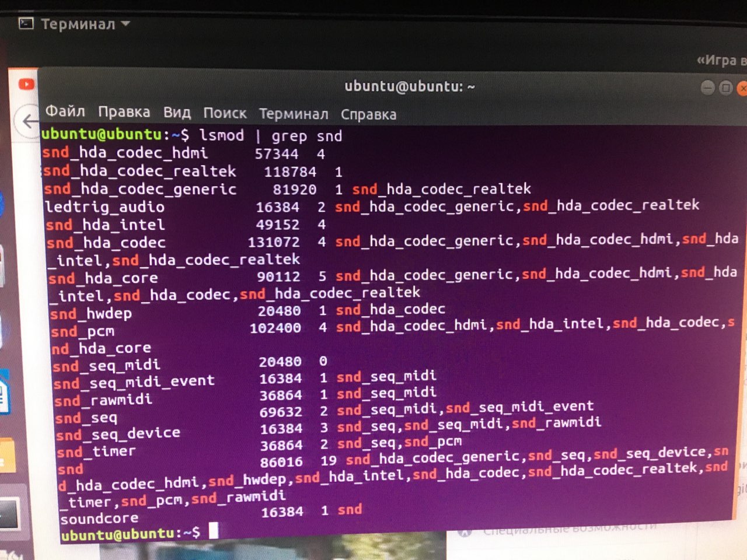The image size is (747, 560).
Task: Click the size value 86016
Action: click(282, 462)
